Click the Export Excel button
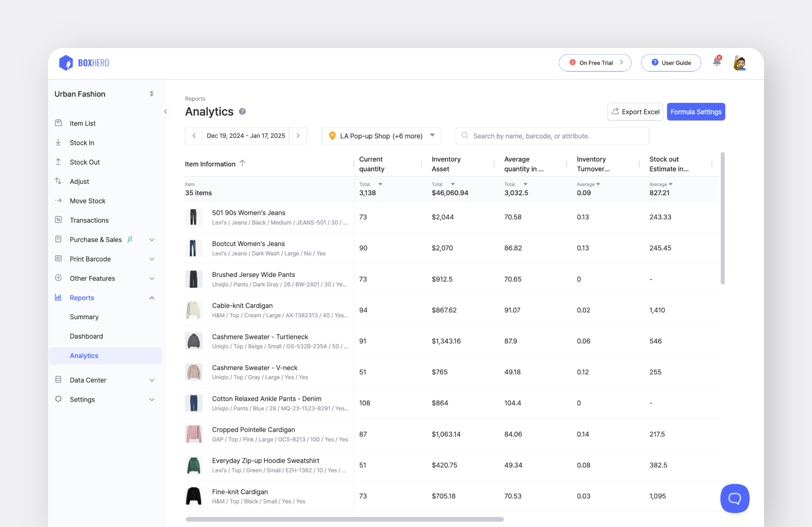 point(635,111)
